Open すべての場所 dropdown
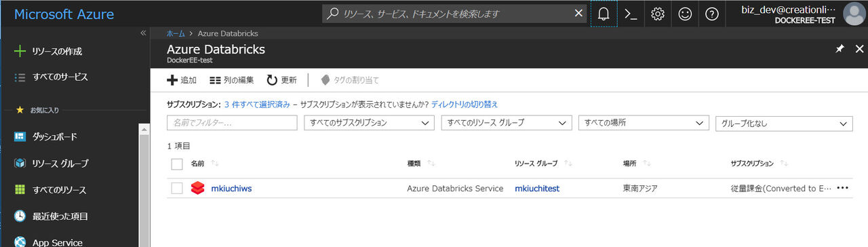The image size is (868, 247). (644, 123)
